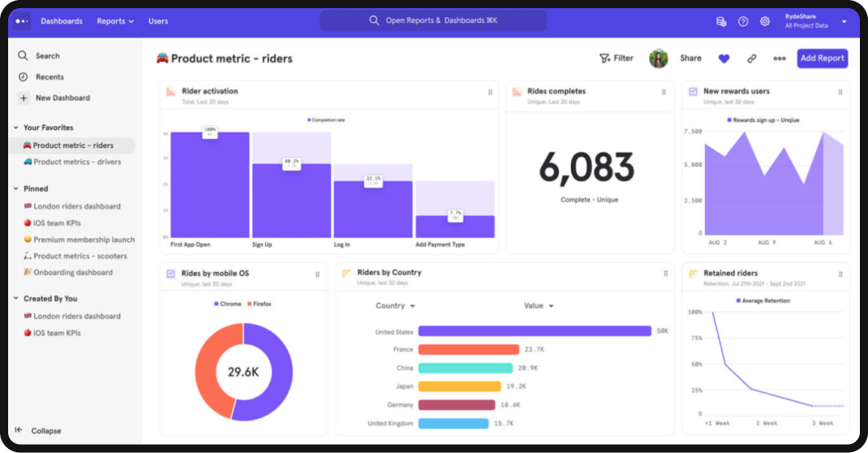Open Onboarding dashboard link
Image resolution: width=868 pixels, height=453 pixels.
[x=67, y=273]
